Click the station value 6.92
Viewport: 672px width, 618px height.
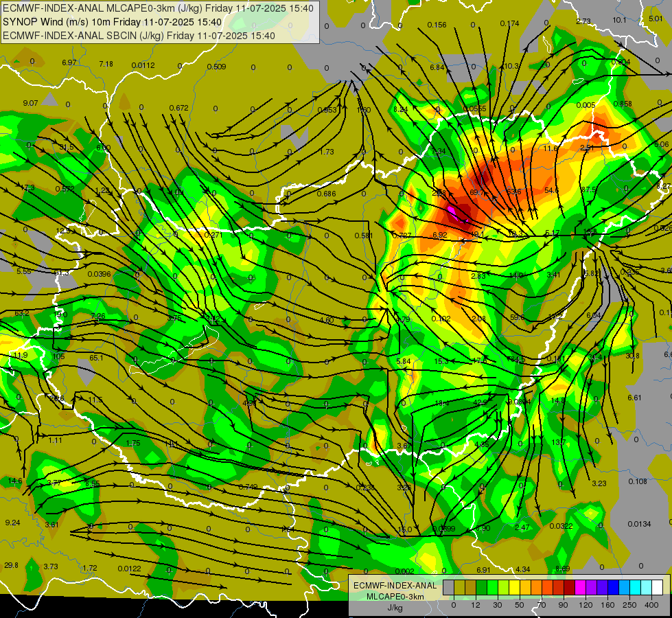click(x=440, y=235)
